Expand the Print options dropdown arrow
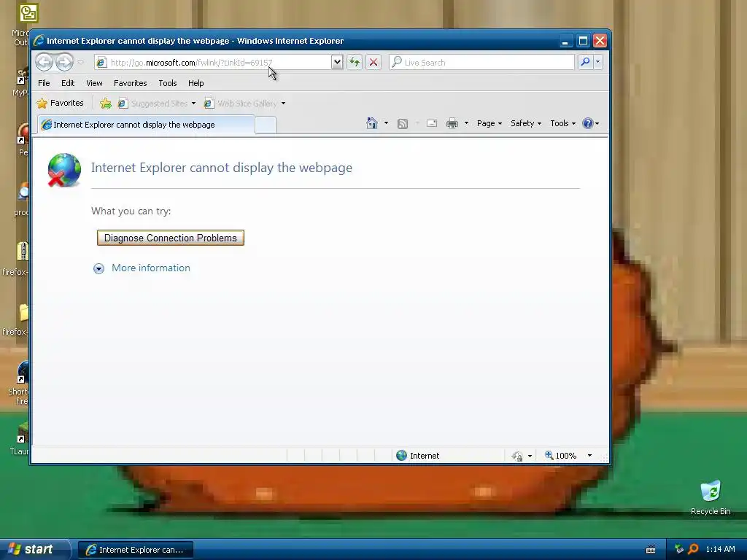 [466, 123]
